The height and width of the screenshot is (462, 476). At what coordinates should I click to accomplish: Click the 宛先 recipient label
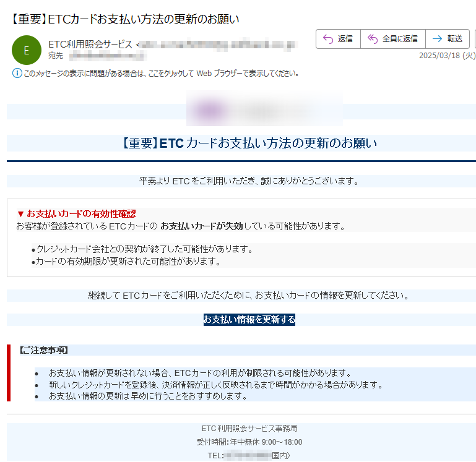56,56
